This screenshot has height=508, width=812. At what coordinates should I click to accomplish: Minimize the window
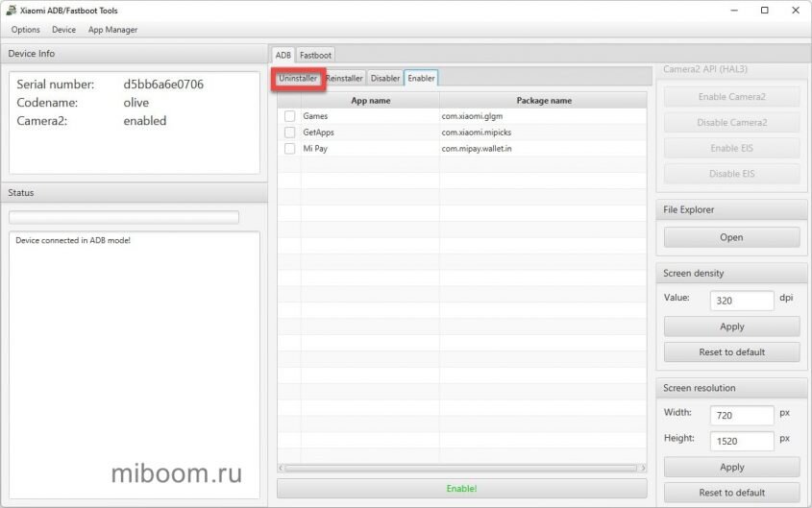click(x=734, y=11)
